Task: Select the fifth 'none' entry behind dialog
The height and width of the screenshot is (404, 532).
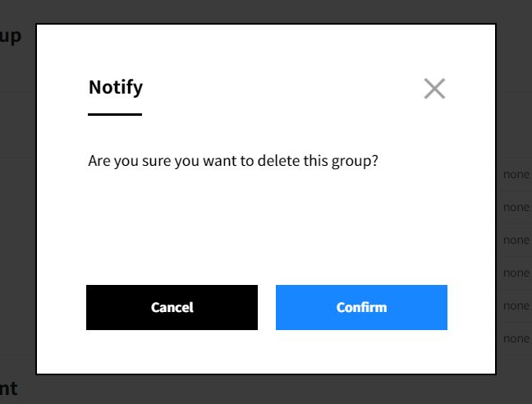Action: (516, 305)
